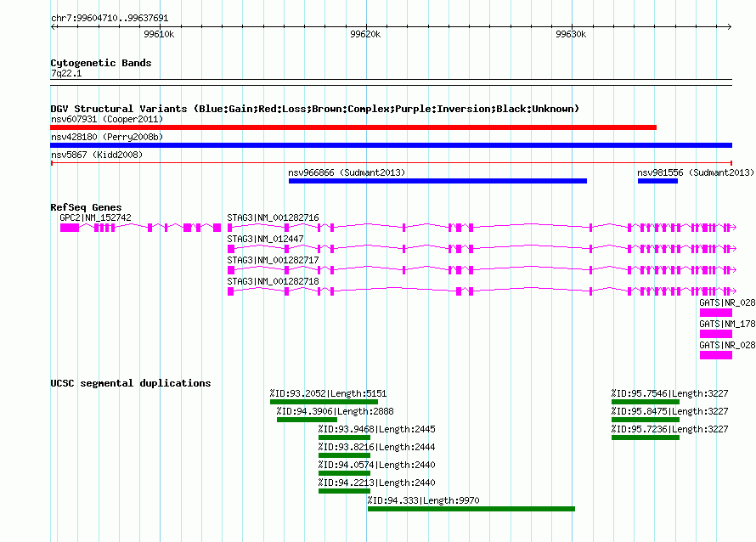
Task: Click the left-pointing arrowhead of the coordinate ruler
Action: [53, 27]
